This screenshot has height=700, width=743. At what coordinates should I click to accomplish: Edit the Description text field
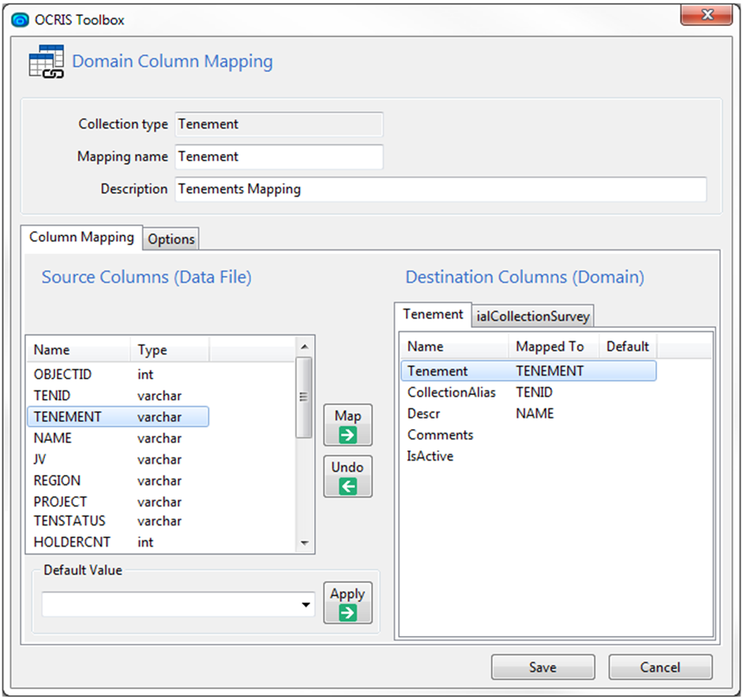(441, 190)
